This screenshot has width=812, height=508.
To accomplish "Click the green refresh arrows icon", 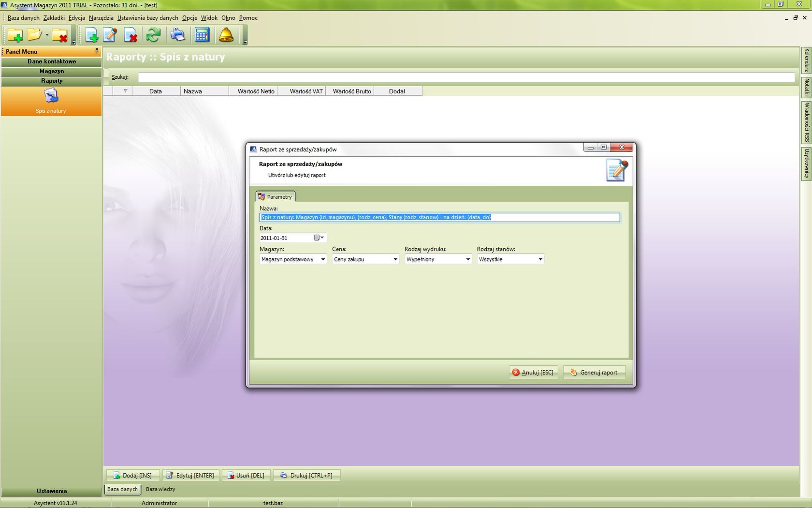I will point(153,35).
